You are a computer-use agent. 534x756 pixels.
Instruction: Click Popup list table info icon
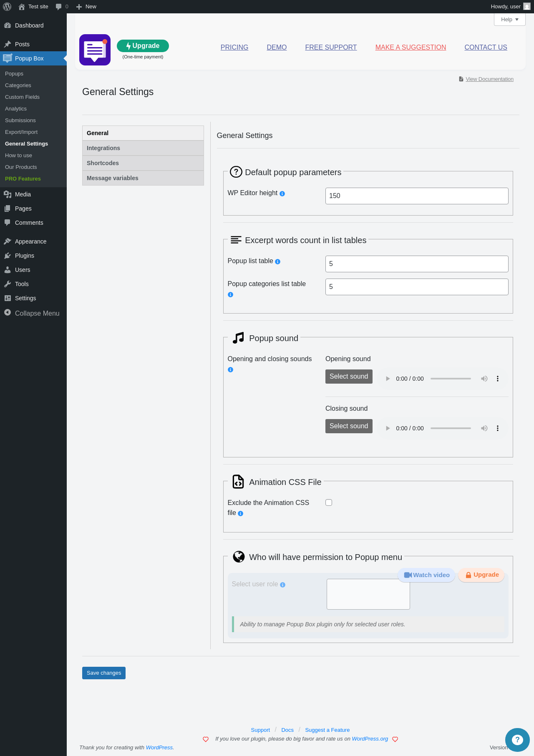(277, 261)
